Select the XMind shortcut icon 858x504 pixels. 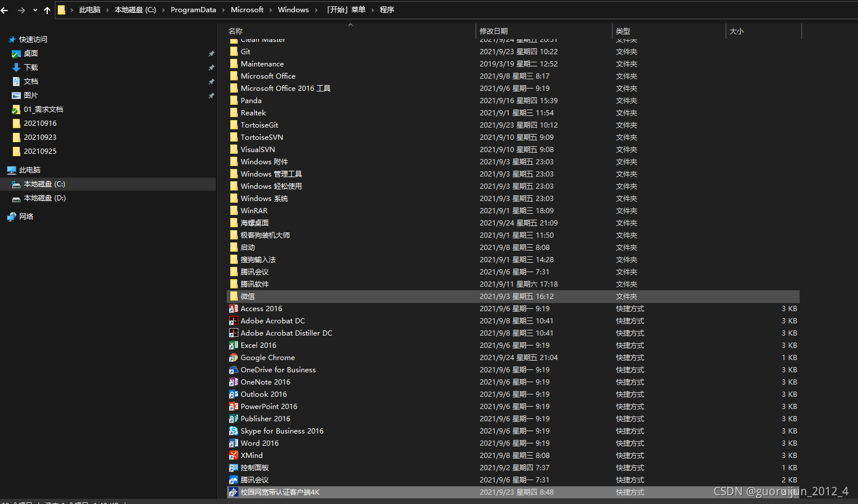tap(233, 456)
